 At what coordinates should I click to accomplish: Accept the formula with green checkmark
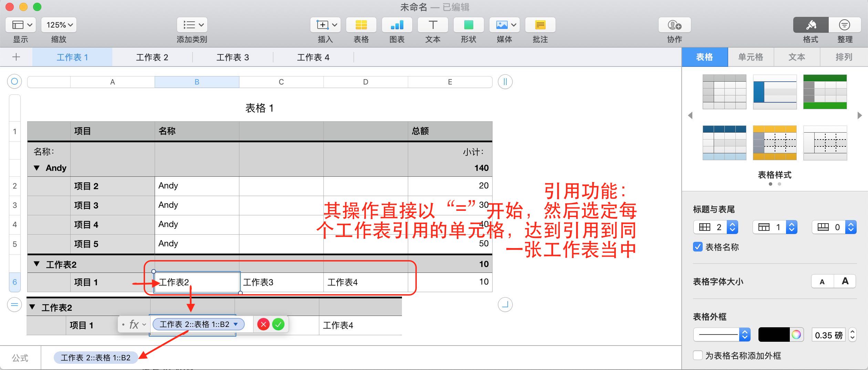278,325
